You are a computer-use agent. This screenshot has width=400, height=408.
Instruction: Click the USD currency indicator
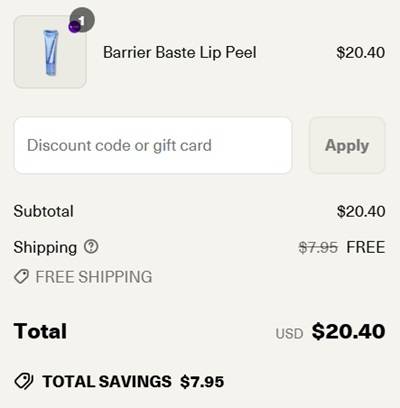pos(289,334)
